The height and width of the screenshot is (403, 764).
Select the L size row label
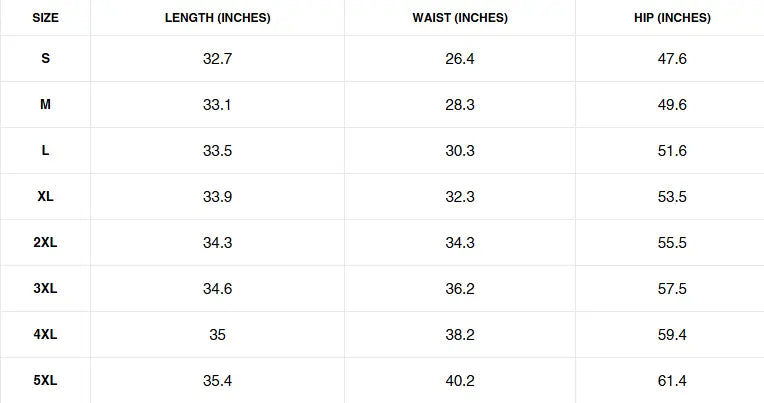tap(45, 151)
